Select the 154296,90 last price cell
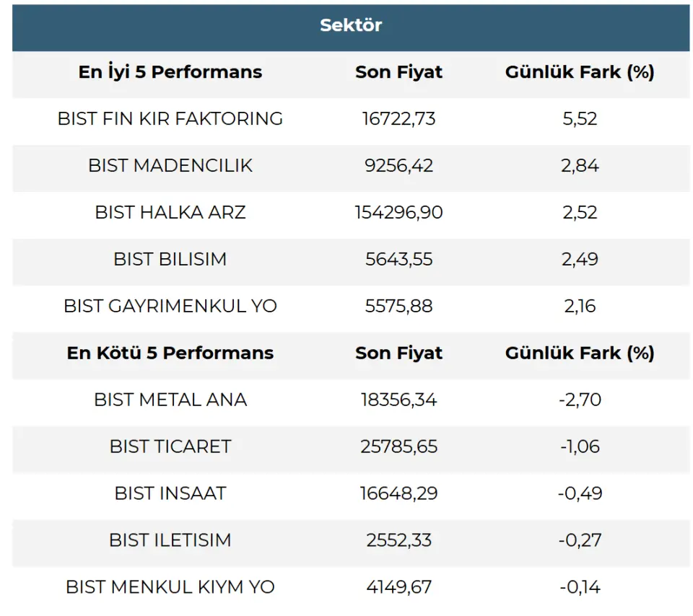The image size is (693, 616). [x=398, y=213]
